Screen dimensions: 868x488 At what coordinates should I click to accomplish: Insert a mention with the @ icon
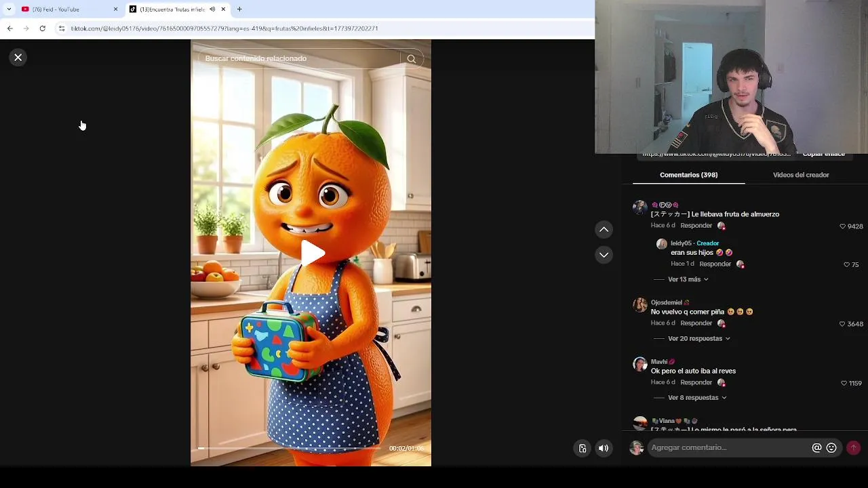pos(816,448)
